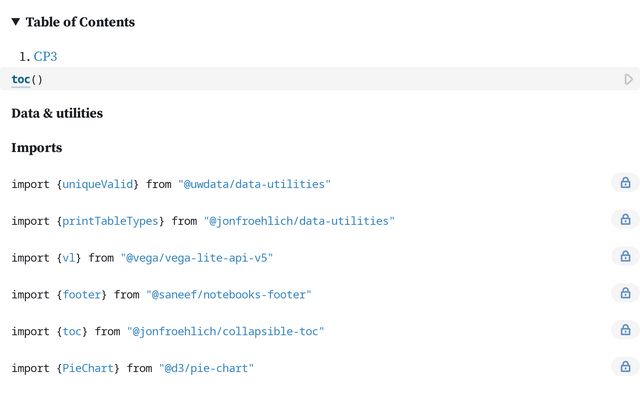
Task: Click lock icon beside PieChart import
Action: [625, 368]
